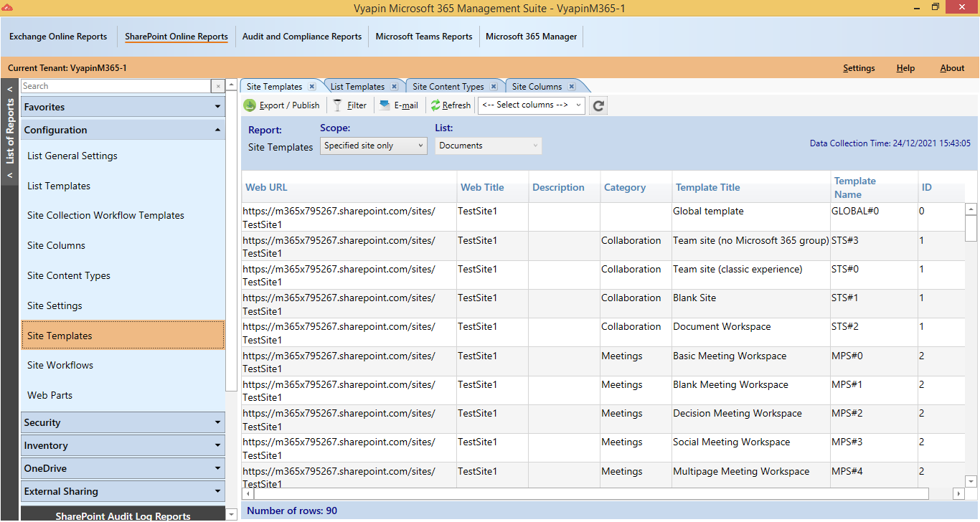Close the Site Content Types tab
The width and height of the screenshot is (980, 522).
point(494,87)
